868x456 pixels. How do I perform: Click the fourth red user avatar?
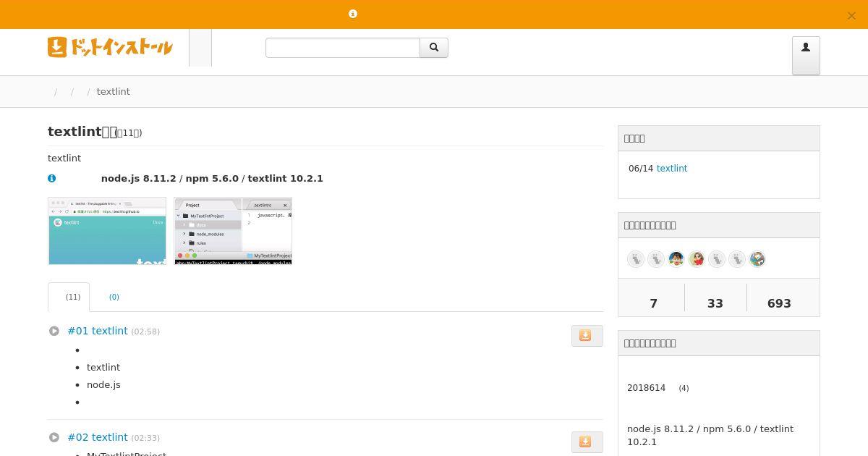pos(697,259)
